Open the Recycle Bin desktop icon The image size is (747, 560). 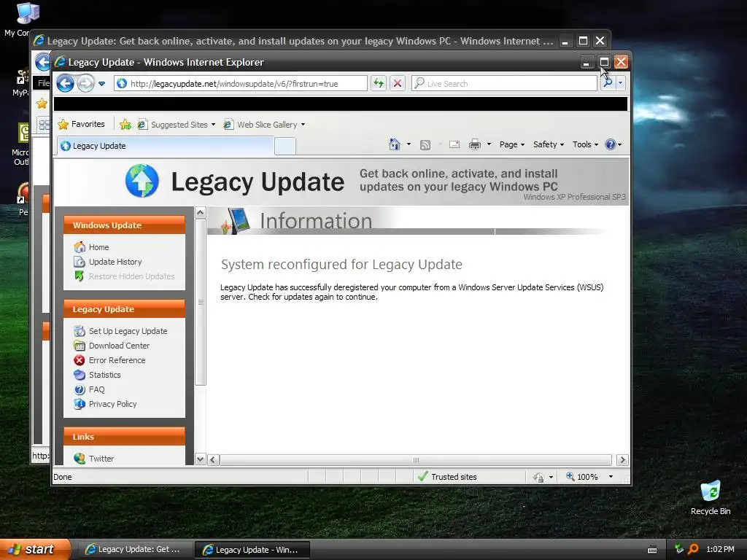[x=711, y=497]
